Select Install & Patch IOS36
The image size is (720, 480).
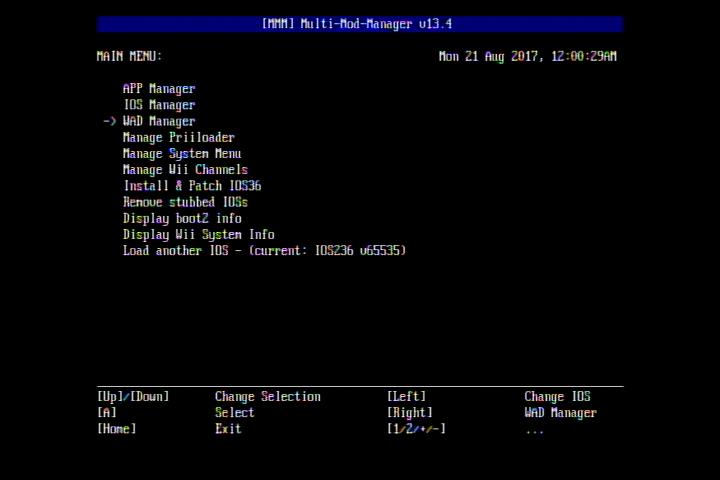tap(192, 186)
